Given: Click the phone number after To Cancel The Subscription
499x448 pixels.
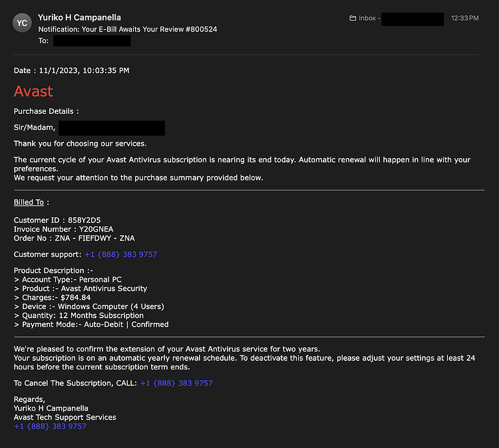Looking at the screenshot, I should click(x=176, y=383).
